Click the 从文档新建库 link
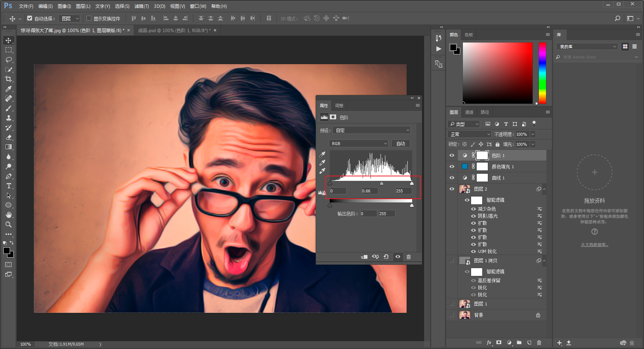Screen dimensions: 644x349 [x=594, y=245]
